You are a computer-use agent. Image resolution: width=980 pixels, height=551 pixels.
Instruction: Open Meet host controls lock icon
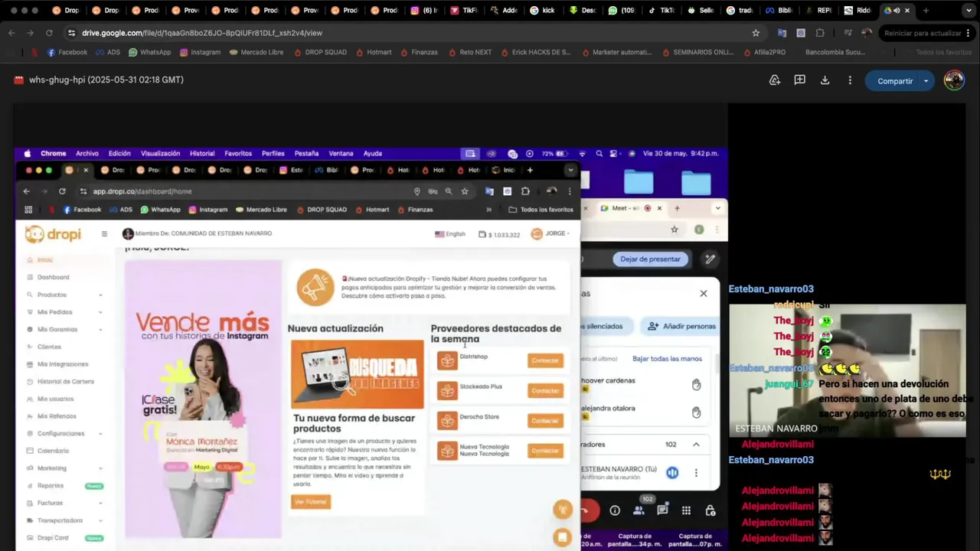click(710, 510)
